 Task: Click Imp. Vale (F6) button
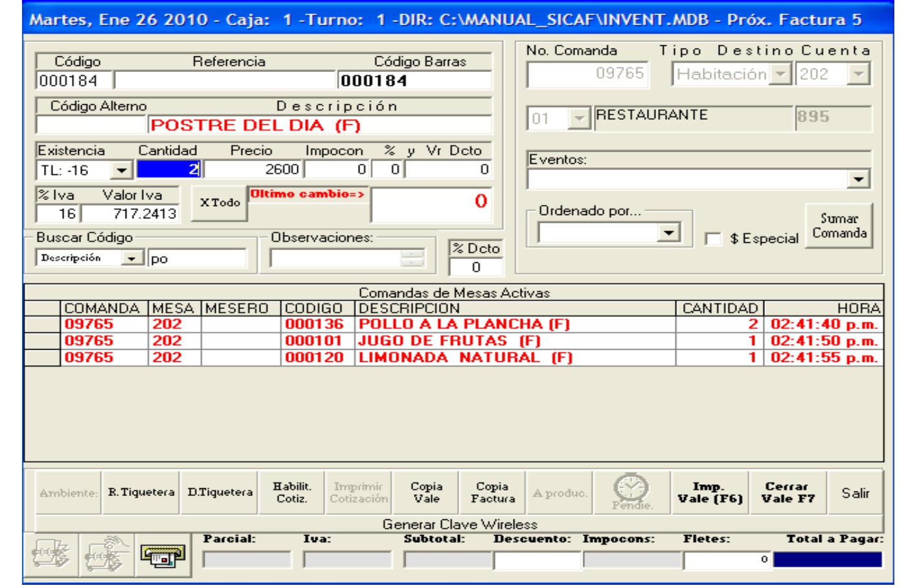(710, 493)
